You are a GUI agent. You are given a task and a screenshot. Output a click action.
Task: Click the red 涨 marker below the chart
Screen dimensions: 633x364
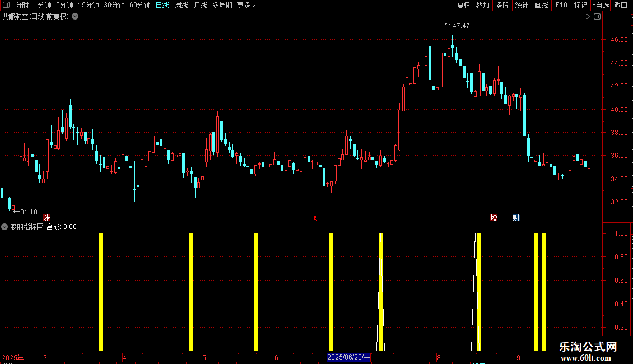(x=47, y=218)
